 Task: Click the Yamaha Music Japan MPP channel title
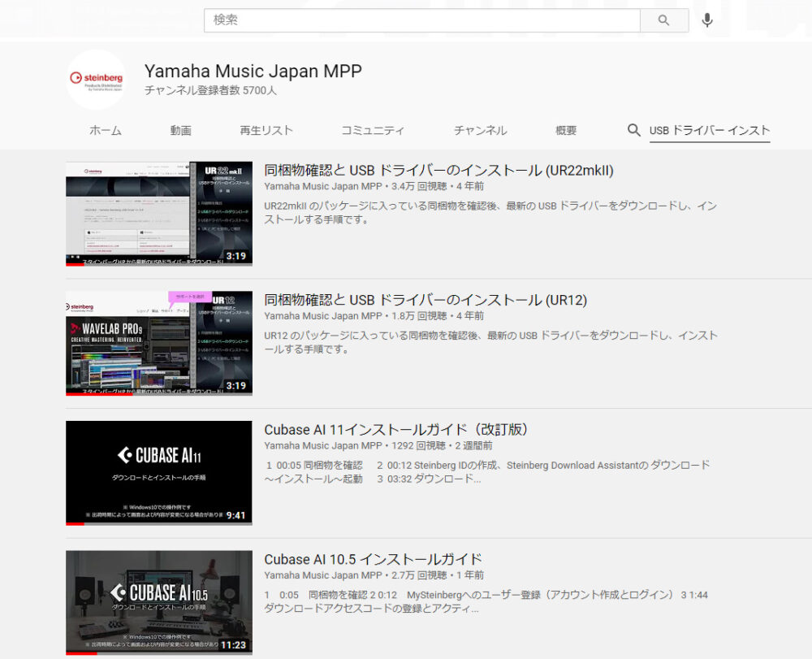click(253, 71)
